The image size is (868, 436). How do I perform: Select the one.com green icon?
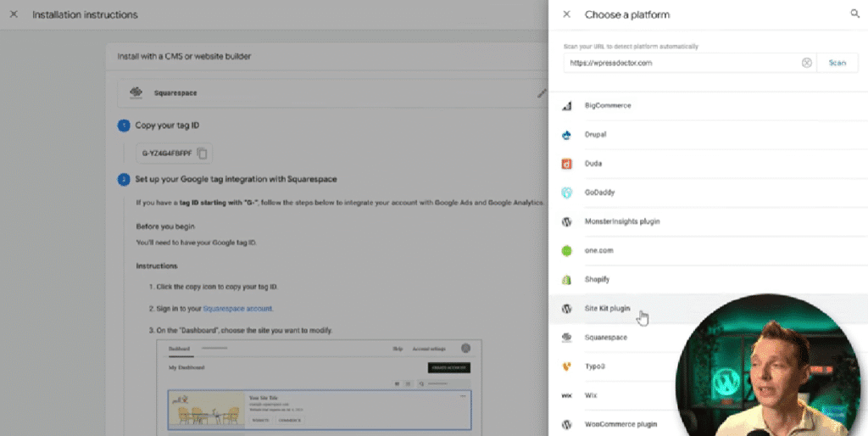pyautogui.click(x=566, y=251)
